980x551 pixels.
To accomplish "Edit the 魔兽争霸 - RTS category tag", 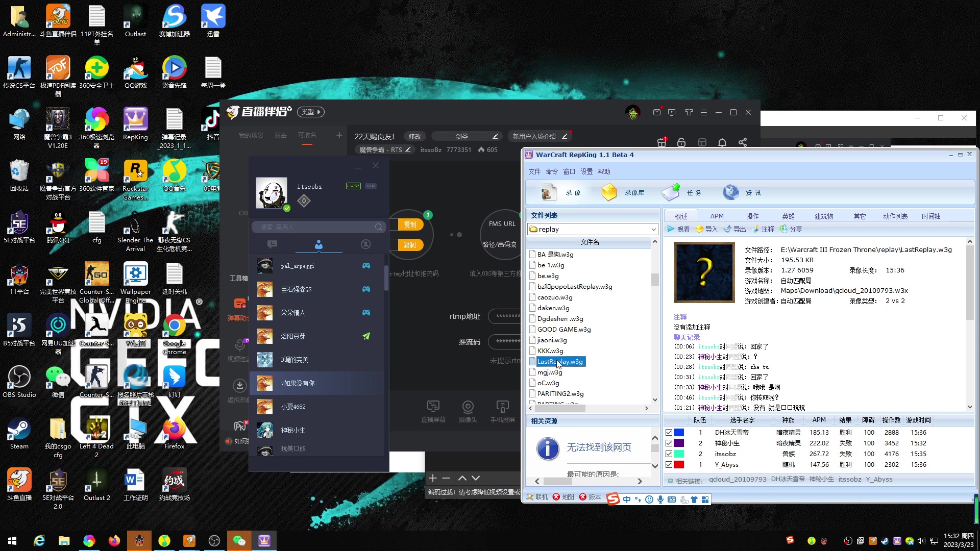I will 385,150.
